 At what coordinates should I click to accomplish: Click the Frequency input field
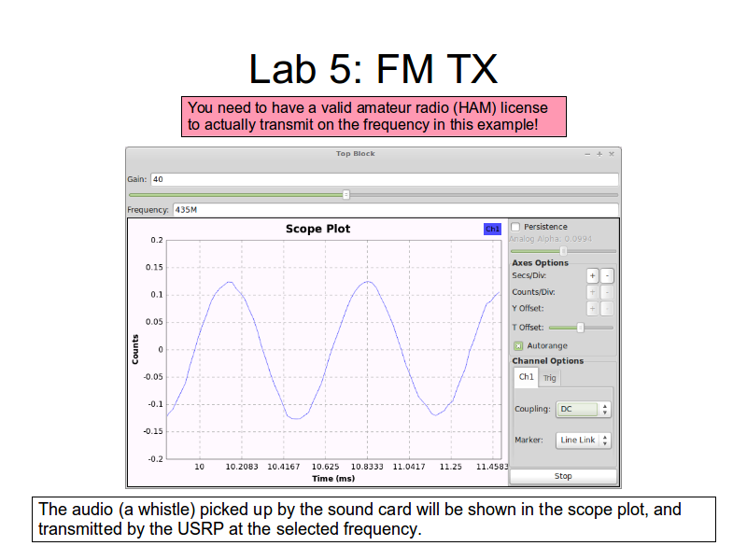pyautogui.click(x=394, y=210)
